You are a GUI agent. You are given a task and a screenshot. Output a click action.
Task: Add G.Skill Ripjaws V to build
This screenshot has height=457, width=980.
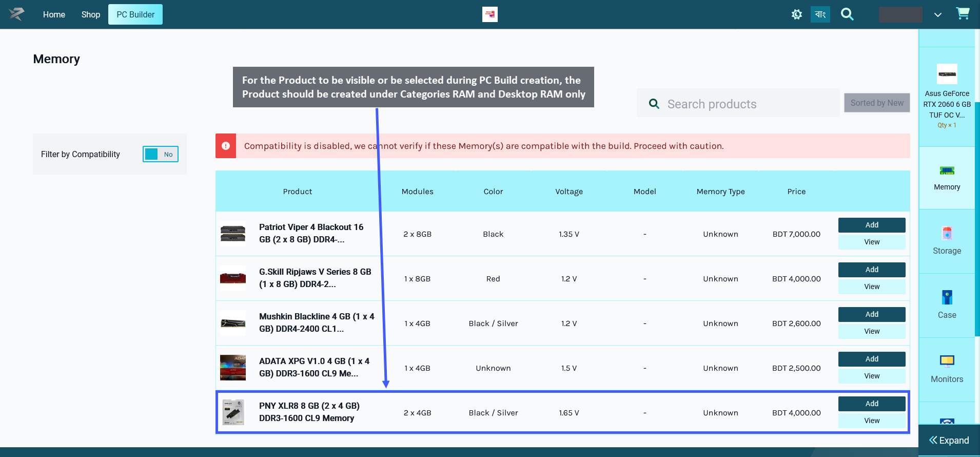tap(872, 270)
